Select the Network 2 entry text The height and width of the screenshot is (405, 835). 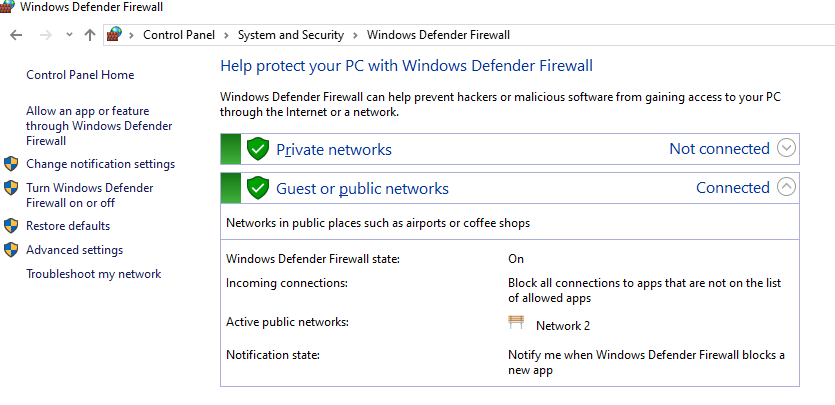point(563,326)
